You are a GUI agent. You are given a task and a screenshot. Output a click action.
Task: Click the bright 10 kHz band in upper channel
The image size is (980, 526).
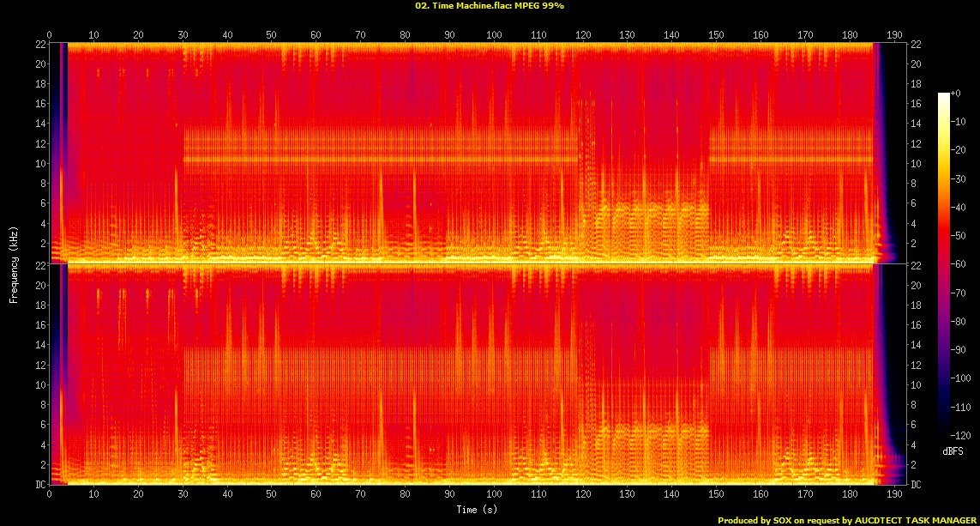pos(381,160)
